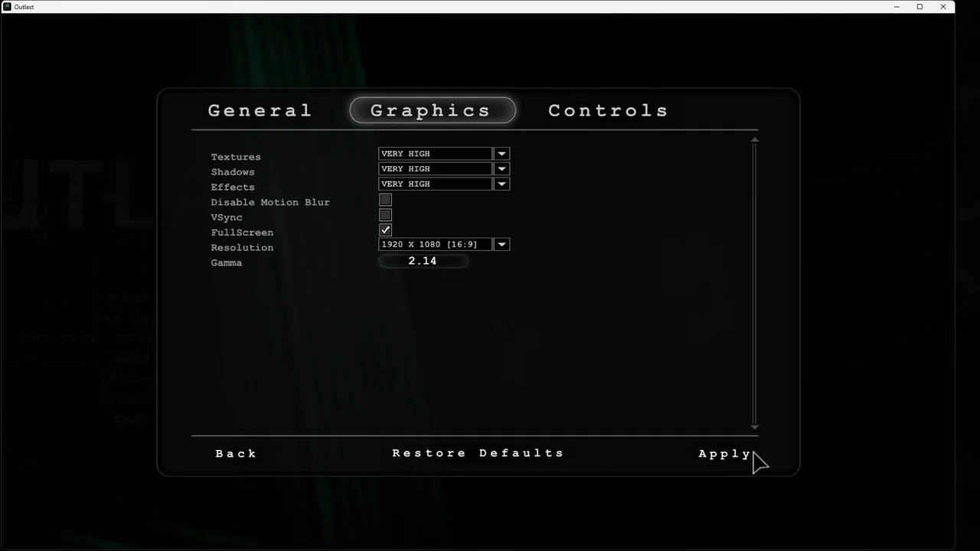This screenshot has height=551, width=980.
Task: Toggle the VSync checkbox
Action: tap(385, 215)
